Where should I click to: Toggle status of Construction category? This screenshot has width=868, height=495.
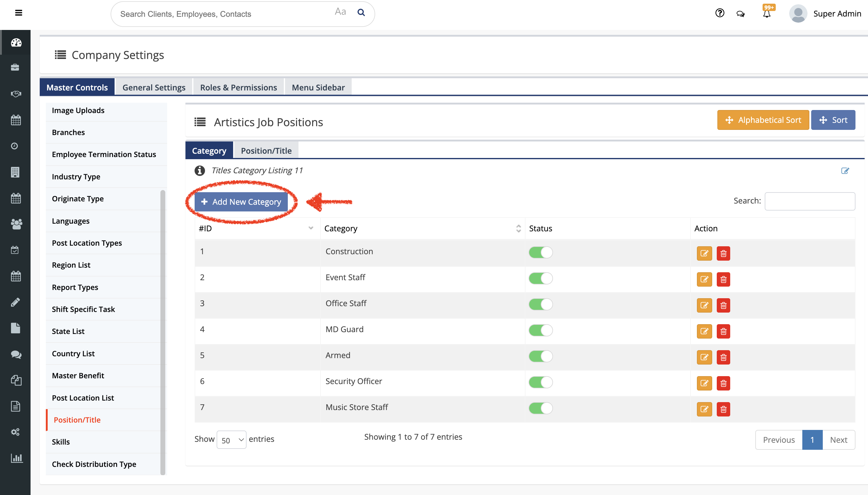pyautogui.click(x=540, y=253)
